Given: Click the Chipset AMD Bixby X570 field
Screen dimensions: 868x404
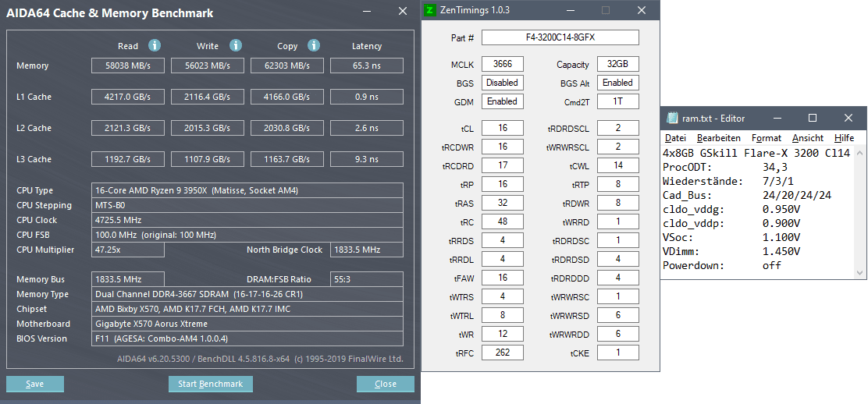Looking at the screenshot, I should tap(247, 309).
